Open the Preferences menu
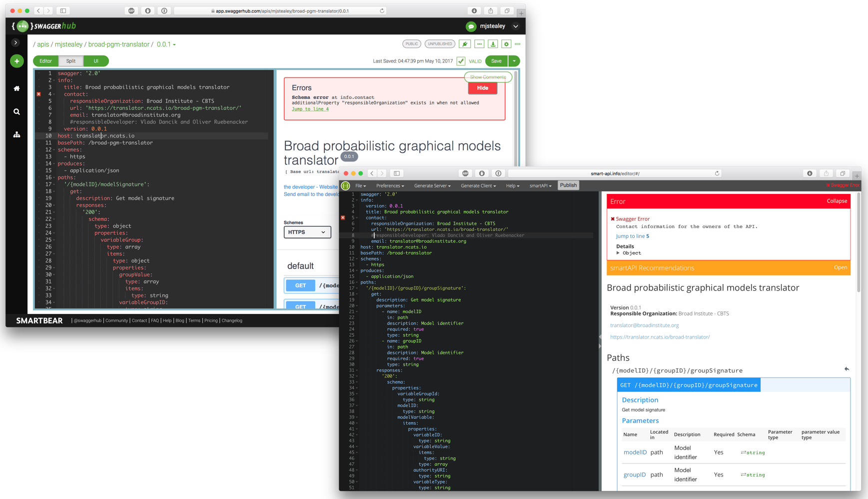 point(390,185)
